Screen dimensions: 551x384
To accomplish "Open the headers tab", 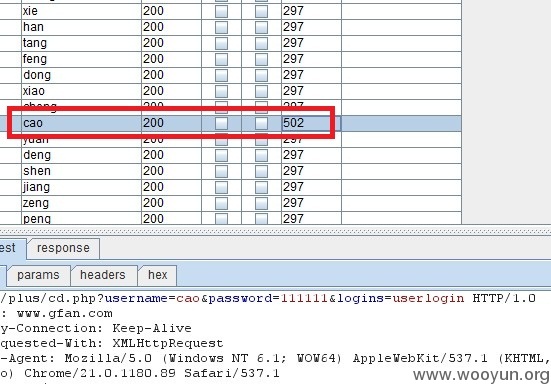I will pyautogui.click(x=103, y=275).
